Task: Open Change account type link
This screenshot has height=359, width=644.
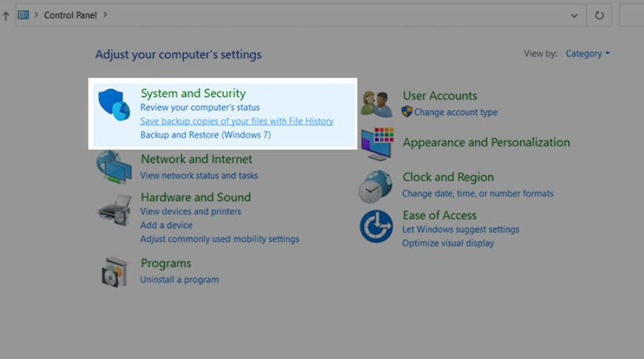Action: 455,112
